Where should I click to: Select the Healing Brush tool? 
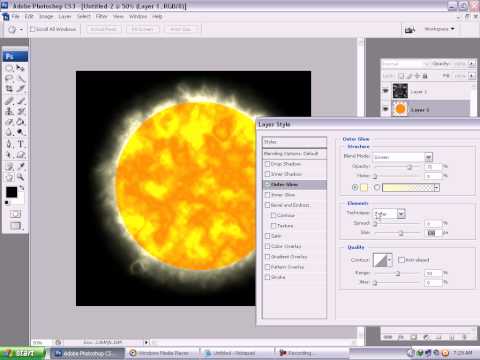point(9,100)
